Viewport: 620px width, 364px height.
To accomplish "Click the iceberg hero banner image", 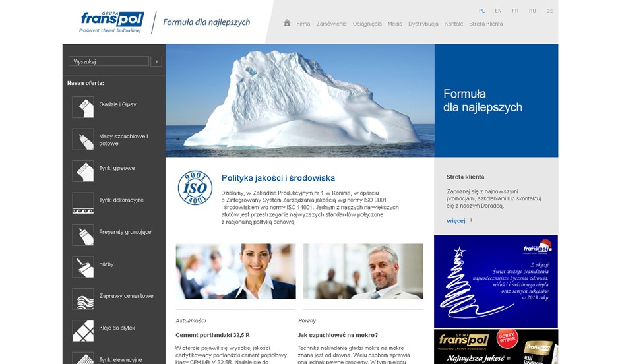I will pos(299,100).
